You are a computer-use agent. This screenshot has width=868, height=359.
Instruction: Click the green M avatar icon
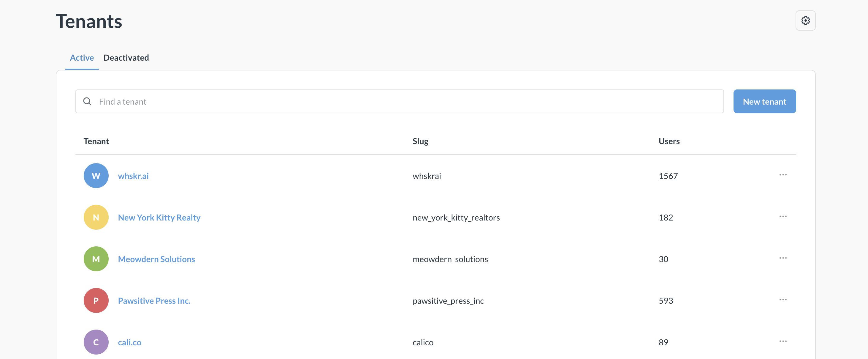click(x=96, y=259)
